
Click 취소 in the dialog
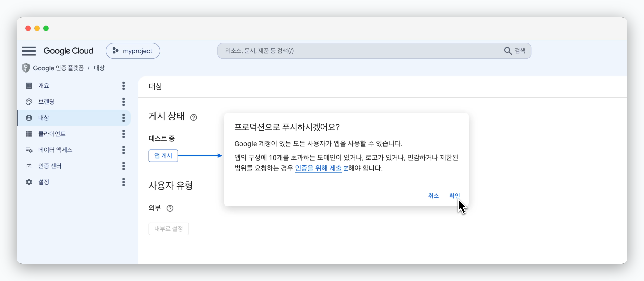point(433,196)
